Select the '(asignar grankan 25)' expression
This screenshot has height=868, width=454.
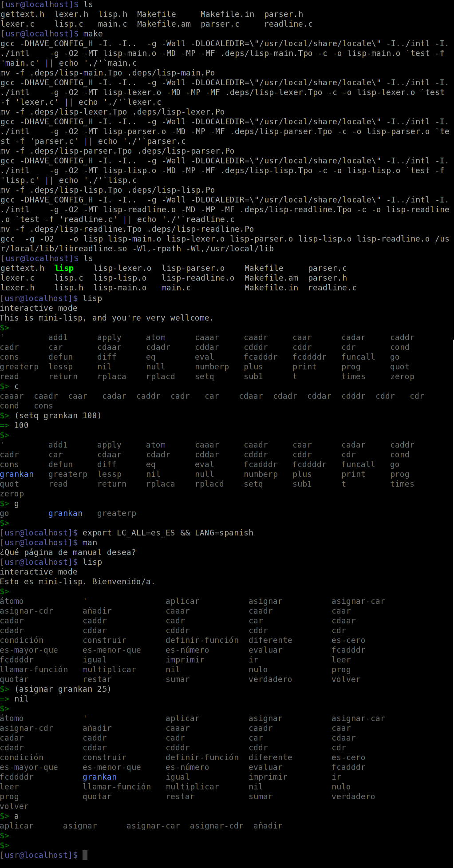(63, 689)
